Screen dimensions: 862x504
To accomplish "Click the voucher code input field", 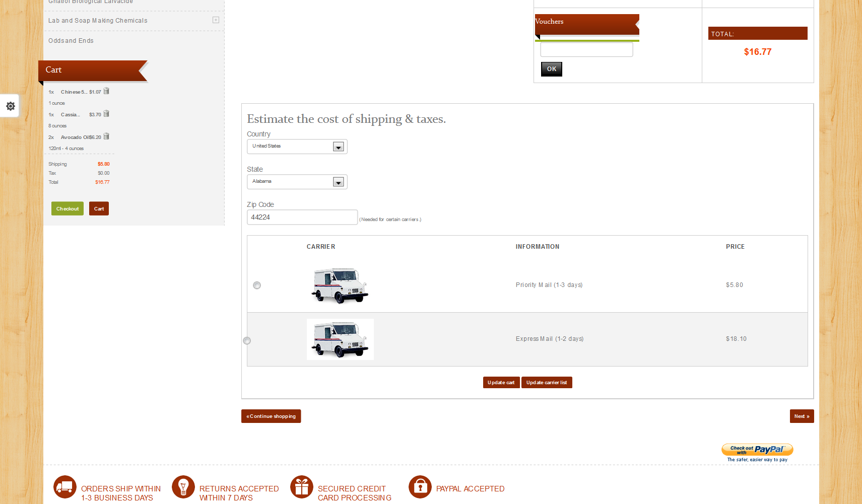I will [586, 49].
